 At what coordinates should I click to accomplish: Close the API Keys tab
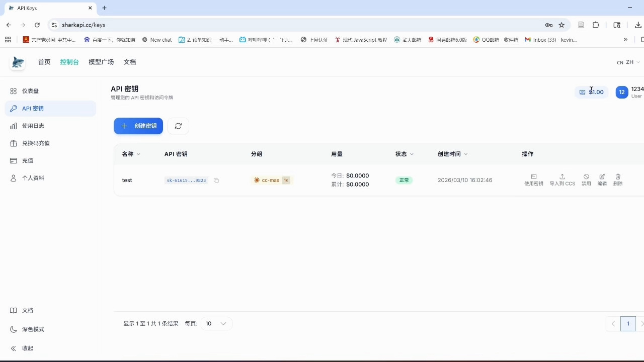[90, 8]
